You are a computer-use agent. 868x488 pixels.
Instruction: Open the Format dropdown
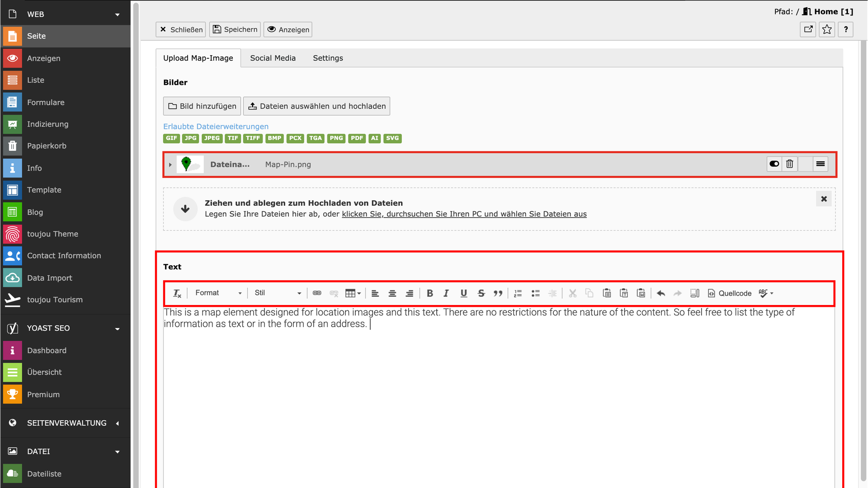(x=218, y=293)
